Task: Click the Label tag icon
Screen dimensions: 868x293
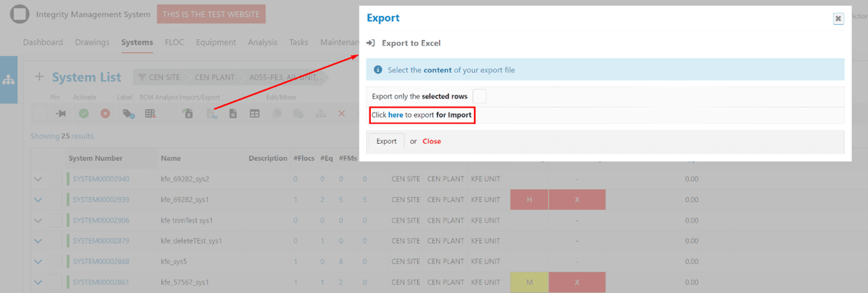Action: click(128, 113)
